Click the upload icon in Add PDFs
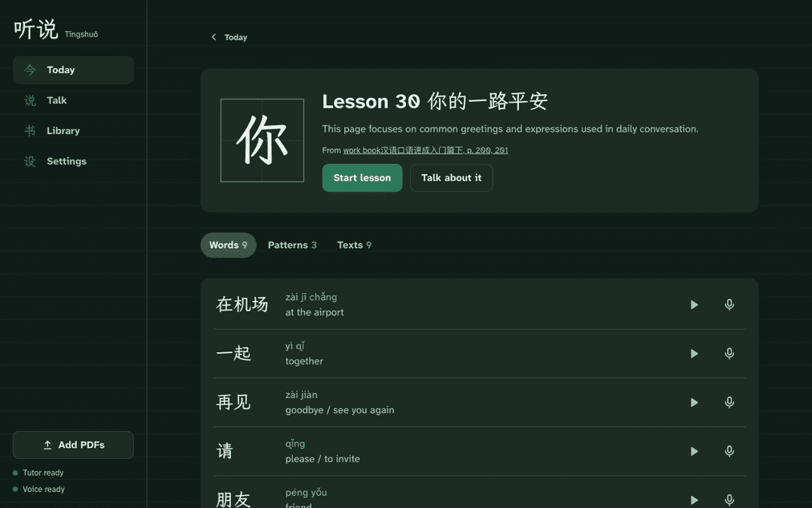 47,445
